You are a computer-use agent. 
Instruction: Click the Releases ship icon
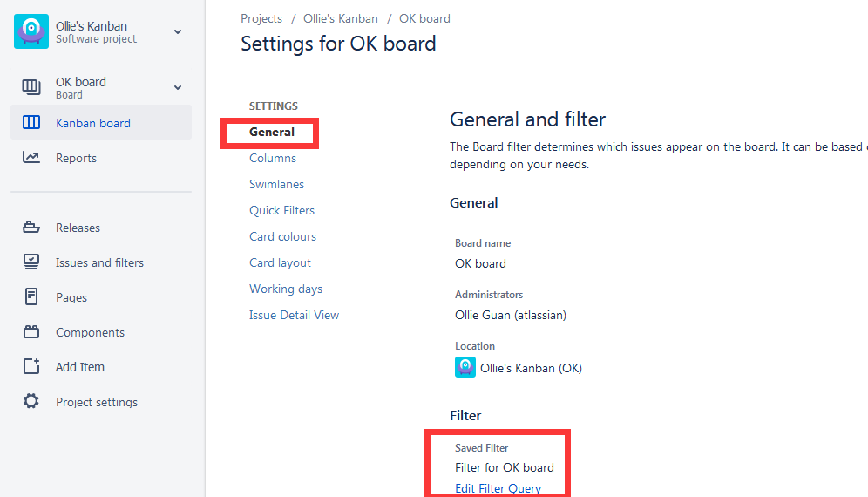pos(31,228)
